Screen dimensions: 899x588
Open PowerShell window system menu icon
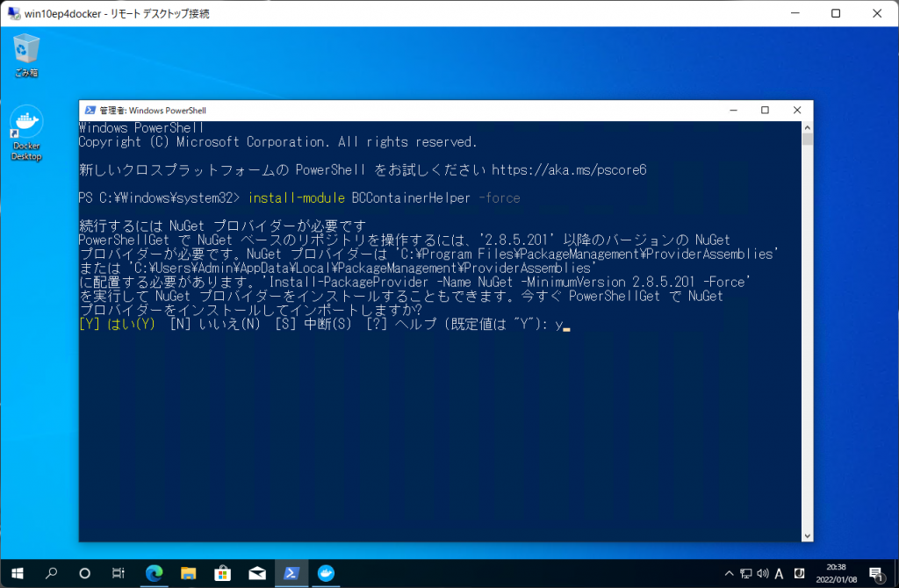[x=90, y=111]
